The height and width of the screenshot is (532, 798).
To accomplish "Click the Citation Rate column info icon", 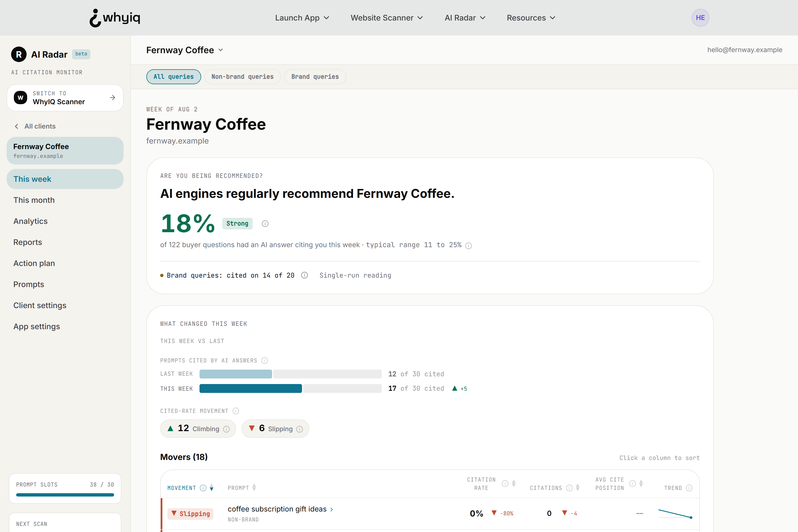I will point(505,484).
